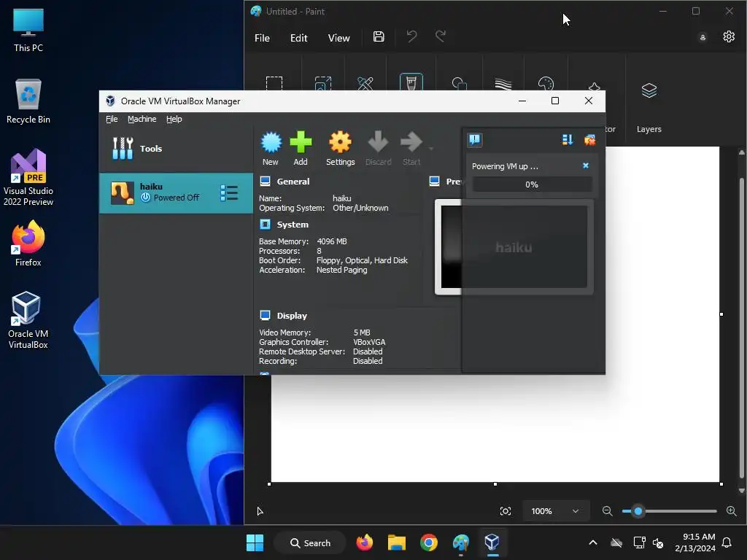Click the Powering VM up progress bar
The image size is (747, 560).
pyautogui.click(x=532, y=184)
